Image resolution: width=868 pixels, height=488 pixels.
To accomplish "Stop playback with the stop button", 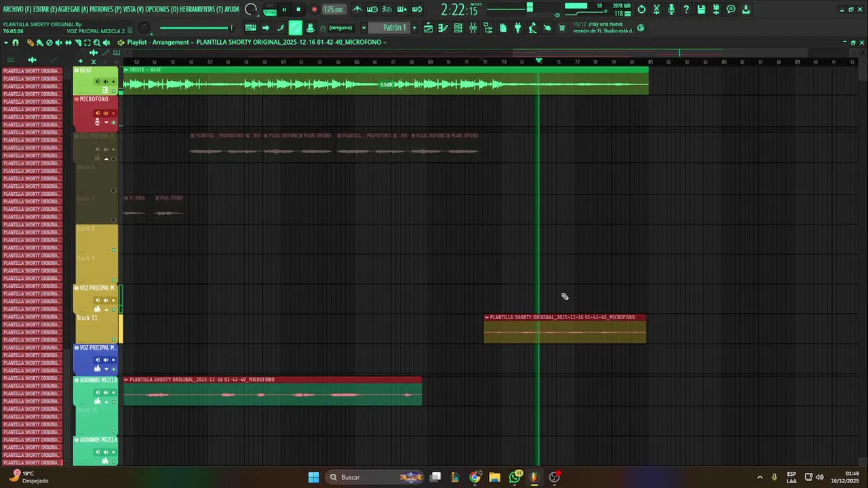I will coord(298,9).
